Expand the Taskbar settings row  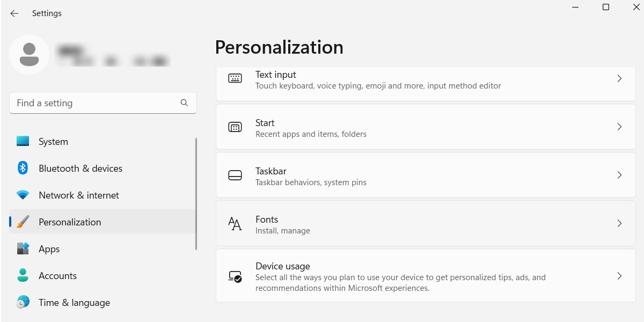click(x=619, y=175)
